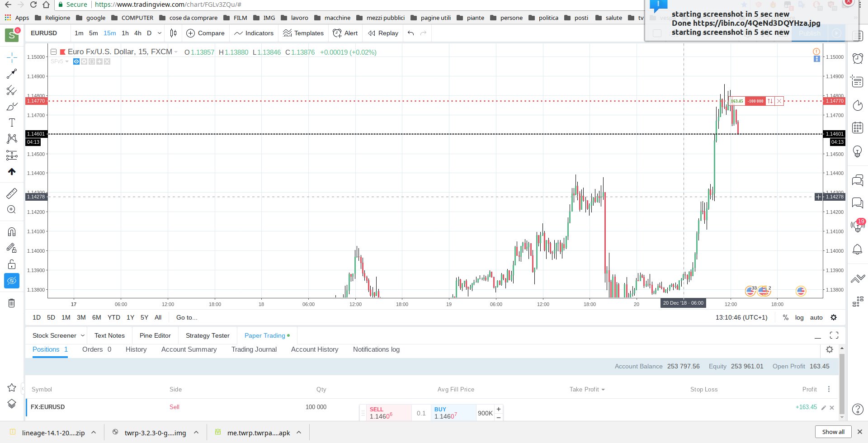Select the ruler Measure tool

click(x=12, y=193)
